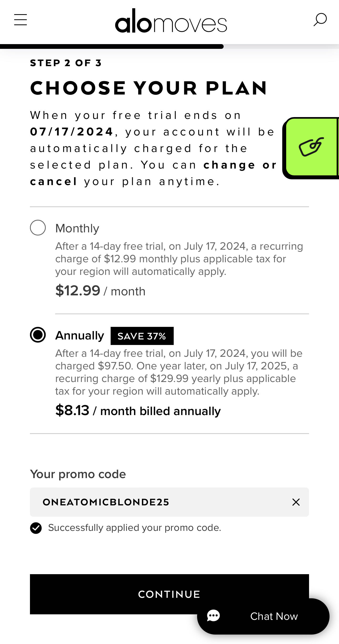Tap the $12.99 / month price
This screenshot has width=339, height=644.
[x=100, y=291]
